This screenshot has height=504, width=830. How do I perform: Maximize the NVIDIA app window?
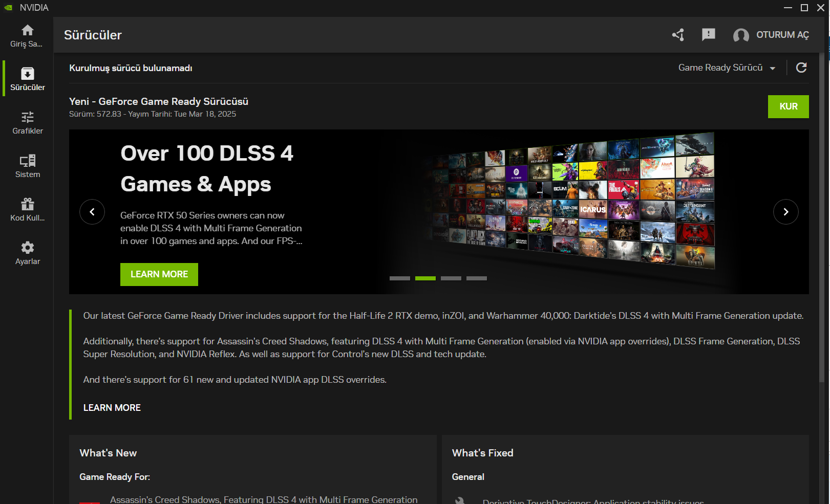pos(804,8)
